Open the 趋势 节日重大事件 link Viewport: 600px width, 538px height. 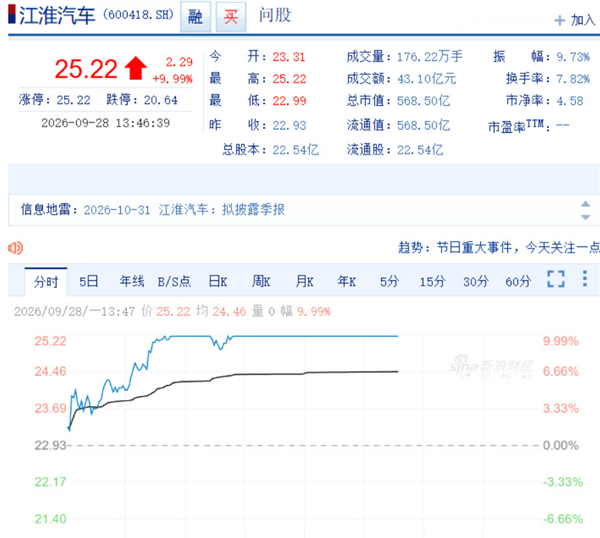coord(499,248)
